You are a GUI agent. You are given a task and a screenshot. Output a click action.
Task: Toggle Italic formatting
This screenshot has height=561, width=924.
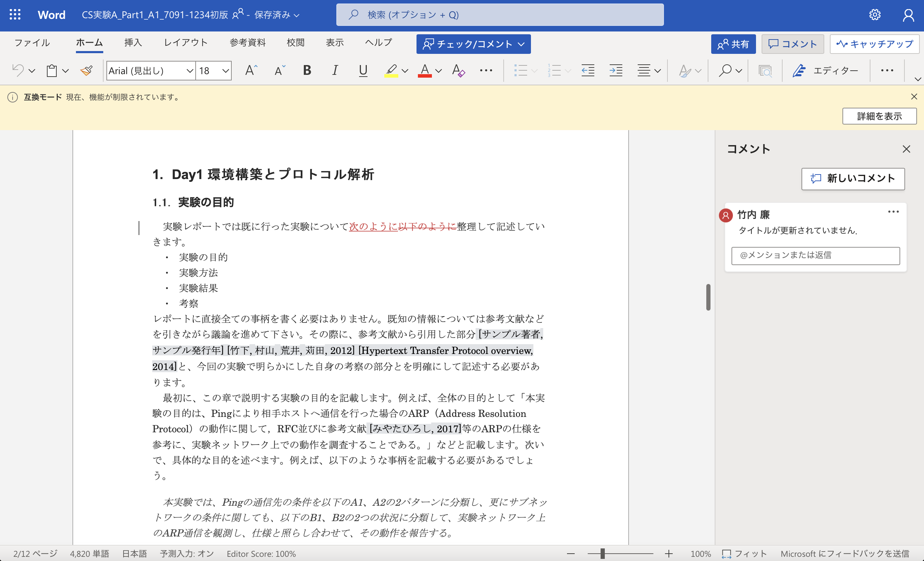(x=335, y=70)
